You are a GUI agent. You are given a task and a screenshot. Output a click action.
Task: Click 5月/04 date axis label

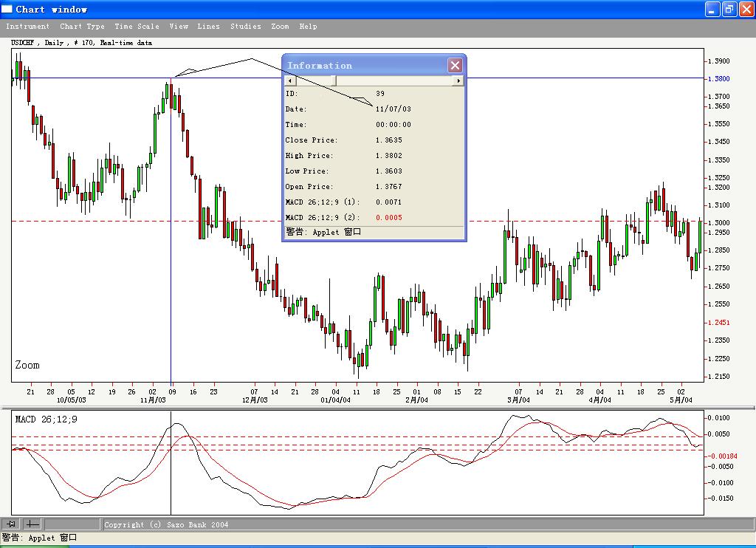681,400
